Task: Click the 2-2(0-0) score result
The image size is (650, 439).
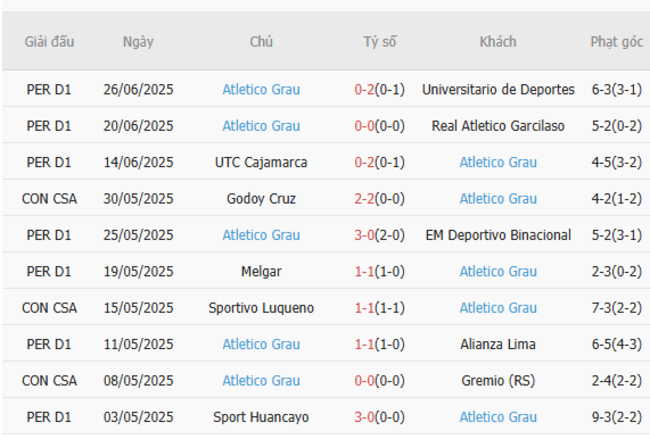Action: pyautogui.click(x=379, y=198)
